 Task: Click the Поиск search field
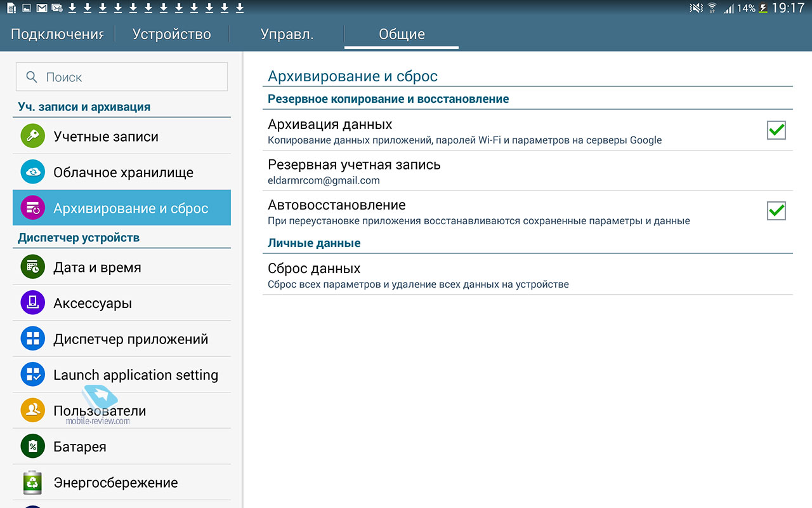pos(122,77)
